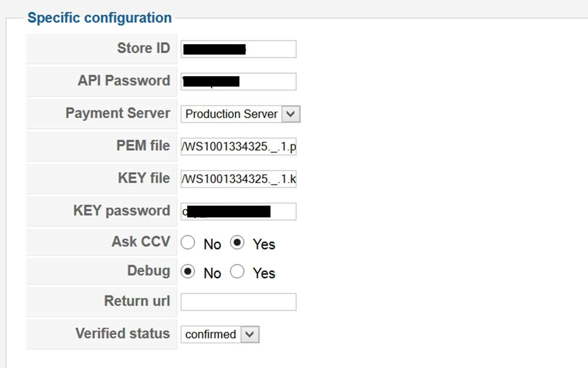Image resolution: width=588 pixels, height=368 pixels.
Task: Click the Verified status label
Action: point(122,333)
